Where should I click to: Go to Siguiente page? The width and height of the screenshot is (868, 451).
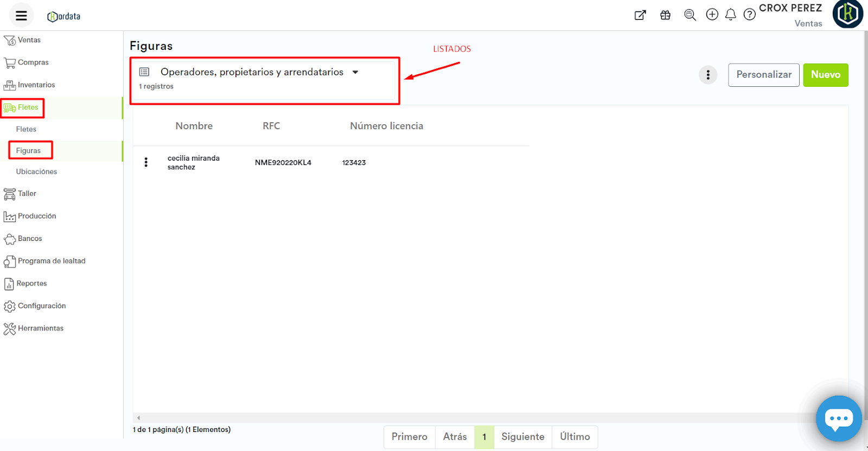[x=522, y=437]
